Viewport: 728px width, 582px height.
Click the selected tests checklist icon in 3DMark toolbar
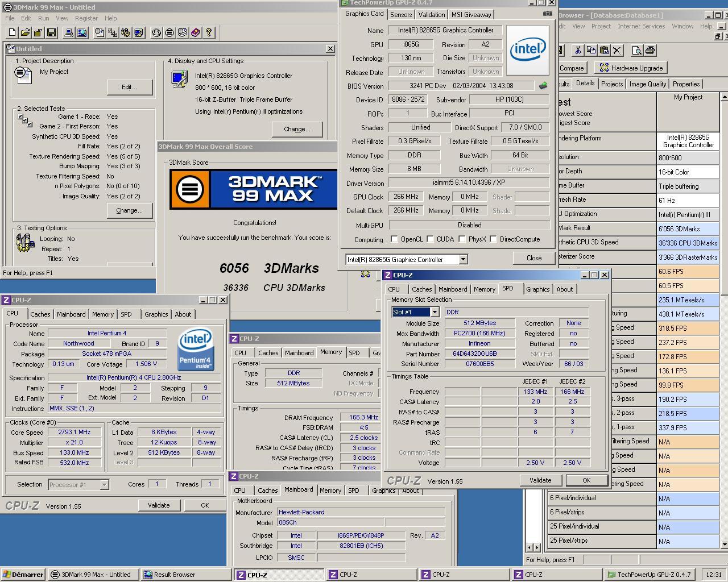coord(113,33)
